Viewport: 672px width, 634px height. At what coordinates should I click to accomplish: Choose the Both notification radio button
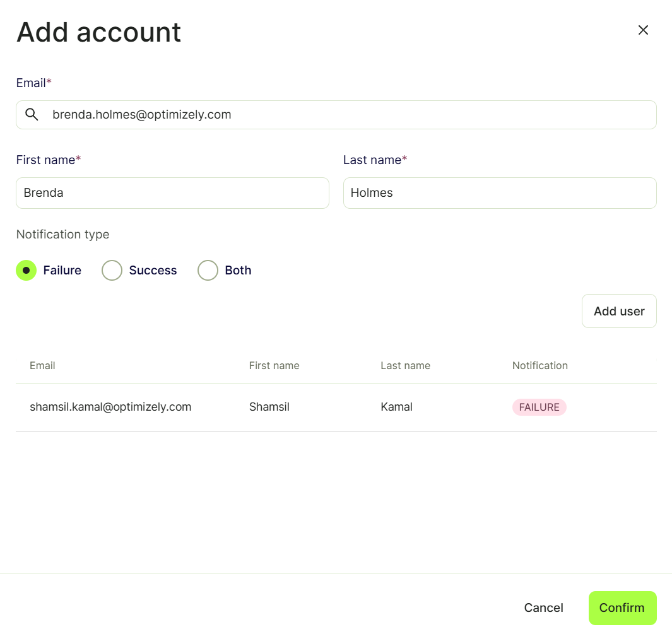[x=208, y=270]
